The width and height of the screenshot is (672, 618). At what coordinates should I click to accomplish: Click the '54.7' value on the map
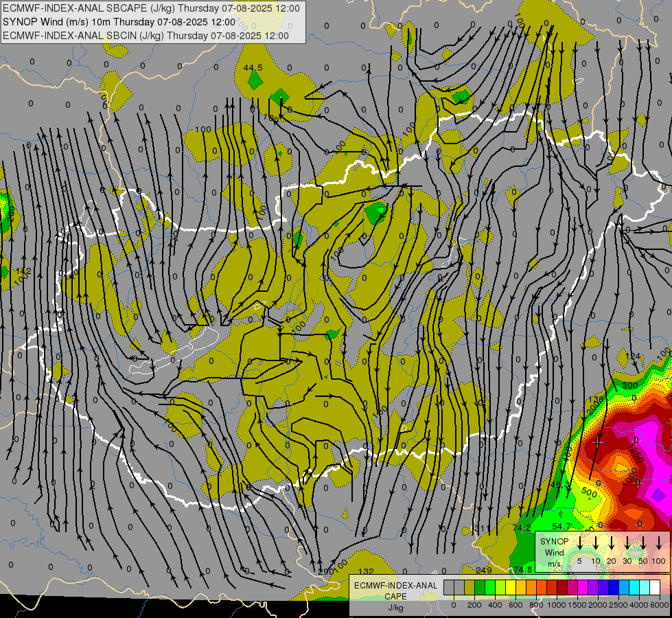coord(561,526)
